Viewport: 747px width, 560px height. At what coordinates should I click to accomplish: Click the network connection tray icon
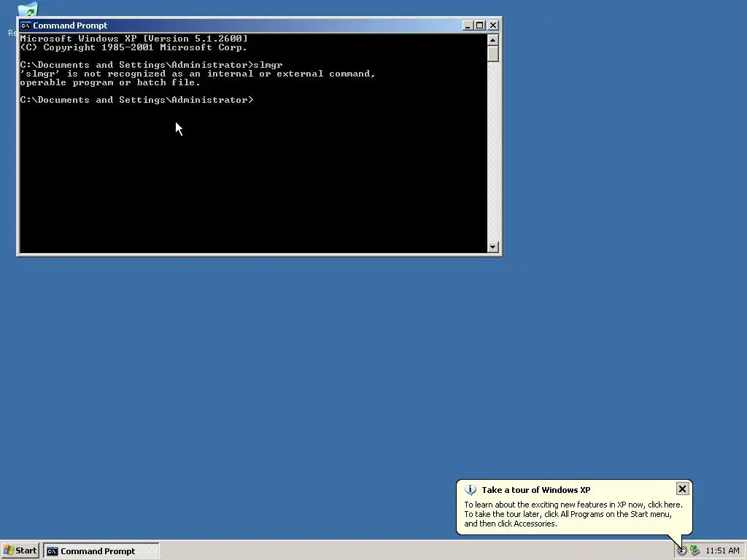pos(694,551)
